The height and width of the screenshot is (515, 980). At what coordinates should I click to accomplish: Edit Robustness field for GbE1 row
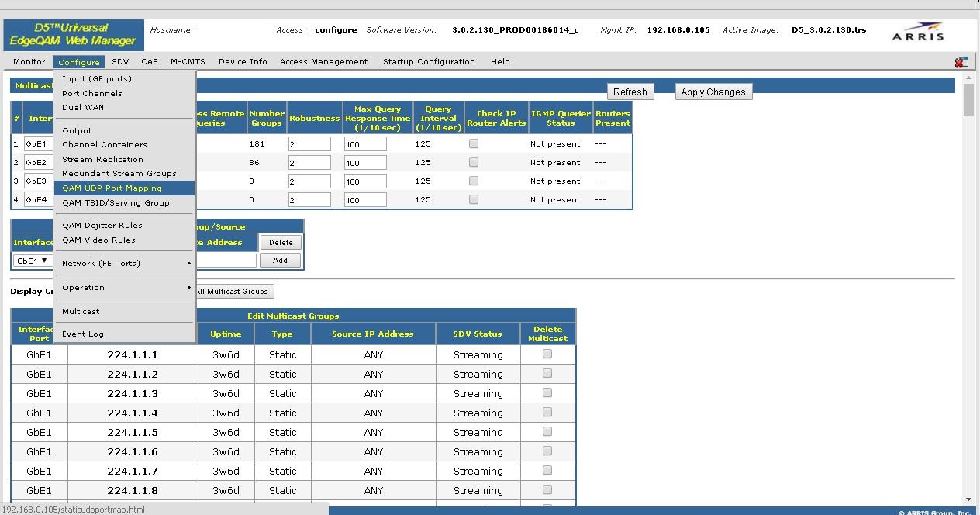coord(309,144)
